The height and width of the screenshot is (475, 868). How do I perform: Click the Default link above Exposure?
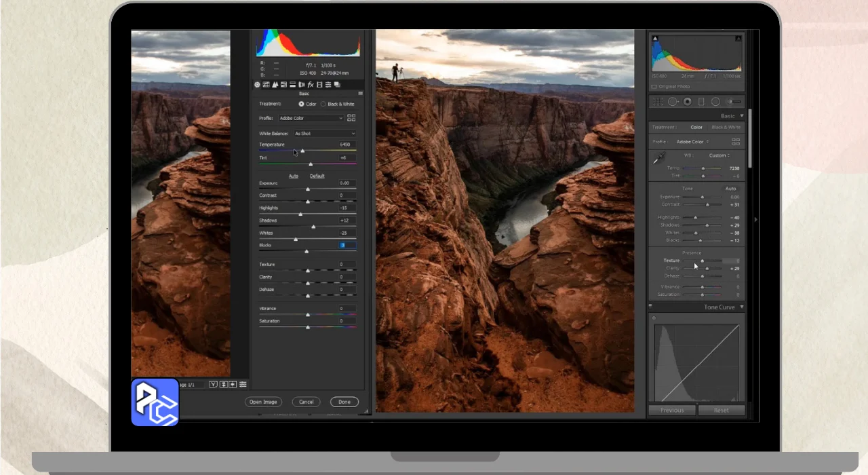click(317, 176)
